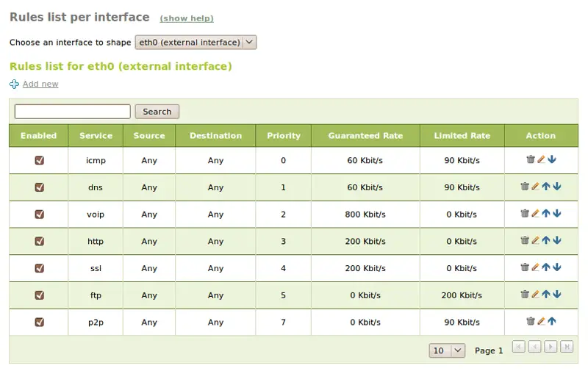Focus the rules search text field
588x371 pixels.
pyautogui.click(x=72, y=112)
